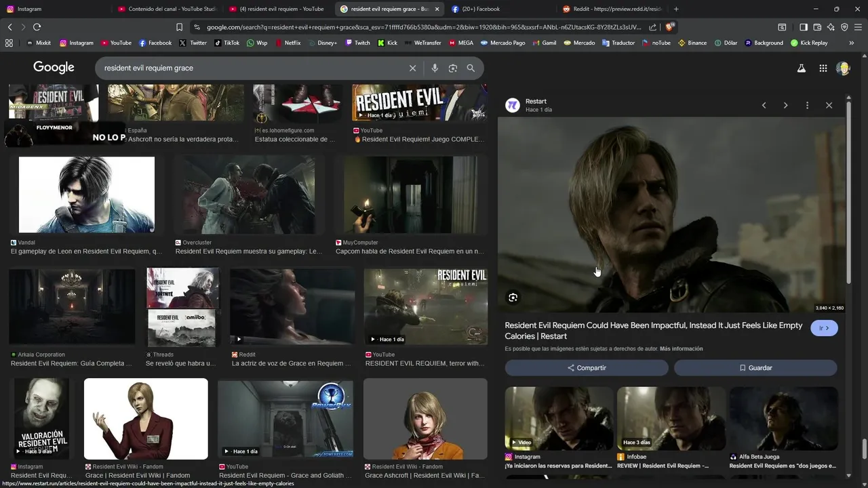Open the Más información copyright link
Viewport: 868px width, 488px height.
point(682,349)
